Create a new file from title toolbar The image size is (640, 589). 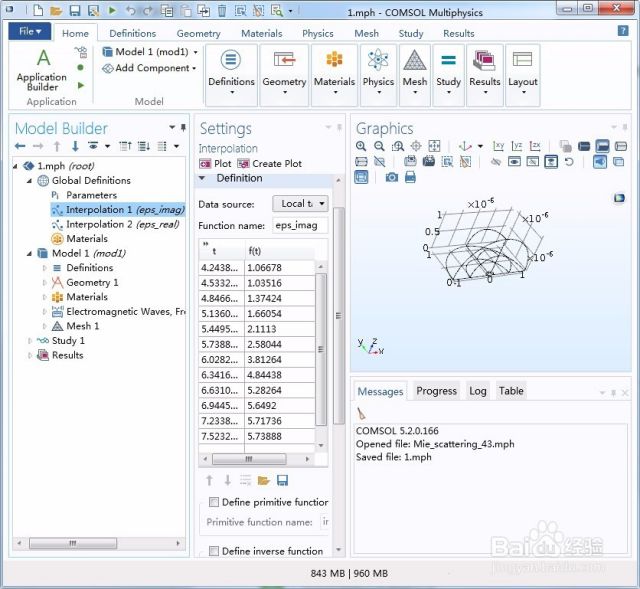[x=38, y=10]
